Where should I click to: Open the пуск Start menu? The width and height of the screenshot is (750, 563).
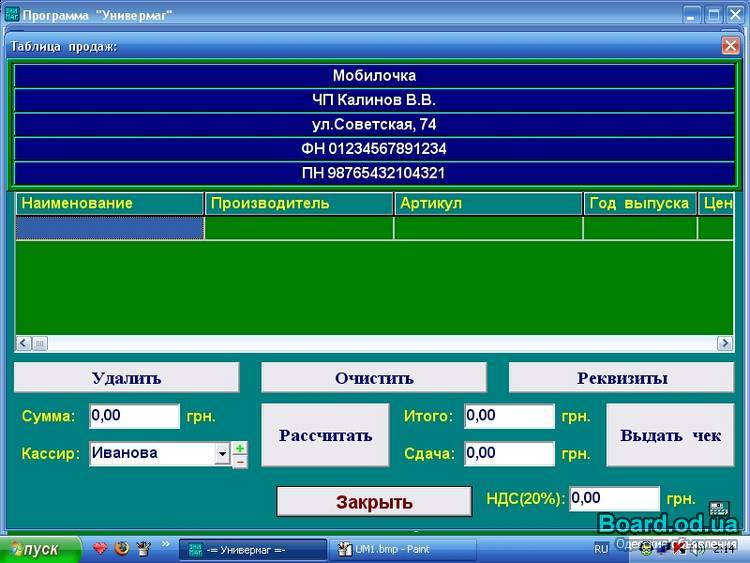coord(35,549)
